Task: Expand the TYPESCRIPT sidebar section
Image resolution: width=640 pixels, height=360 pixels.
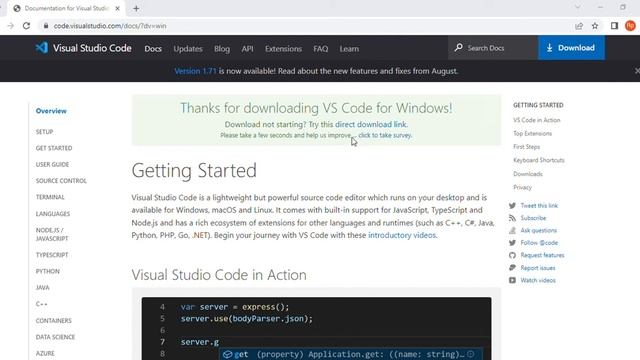Action: coord(52,255)
